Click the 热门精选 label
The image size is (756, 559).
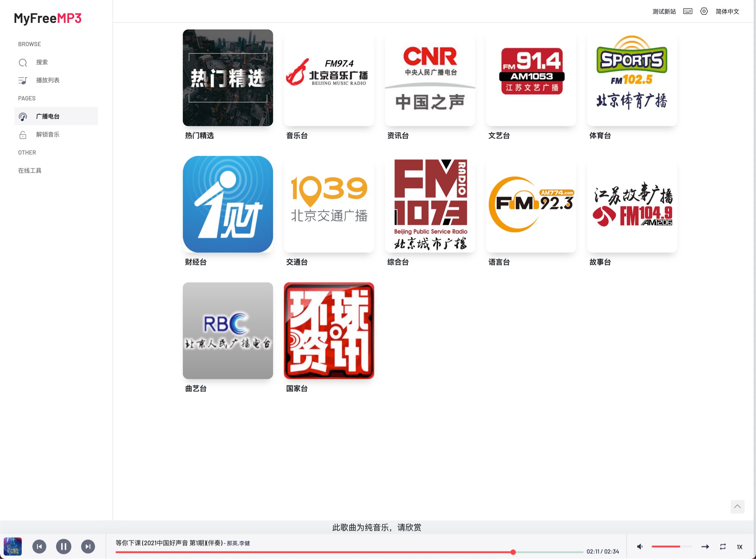199,136
